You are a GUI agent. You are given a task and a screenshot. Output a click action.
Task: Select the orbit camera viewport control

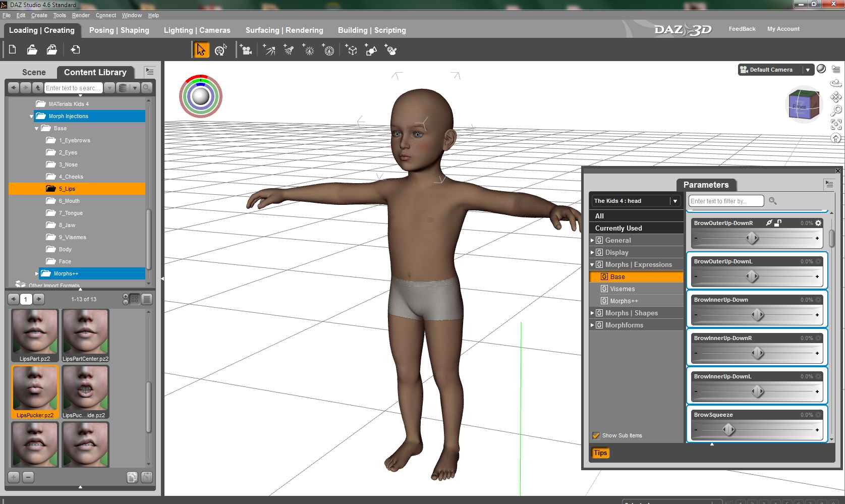(x=836, y=83)
